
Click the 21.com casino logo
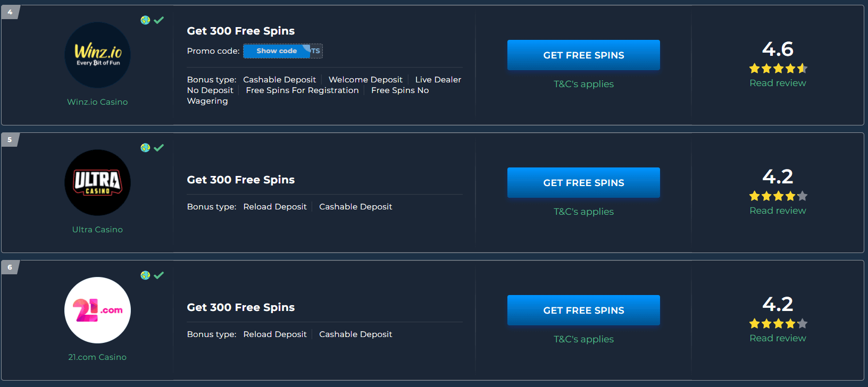(x=97, y=310)
